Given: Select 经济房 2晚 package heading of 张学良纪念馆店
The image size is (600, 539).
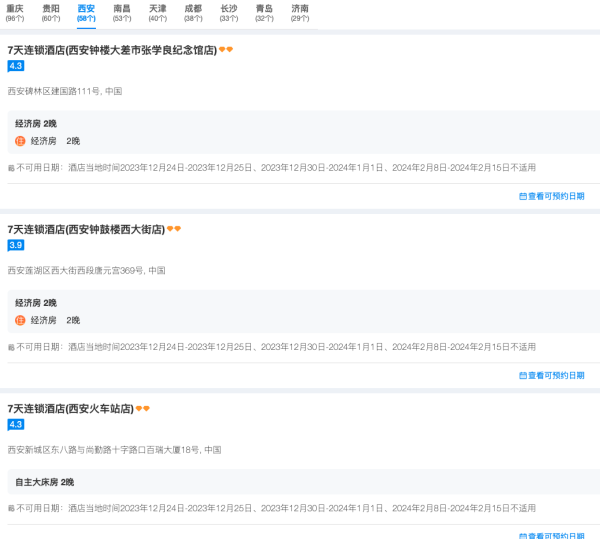Looking at the screenshot, I should click(x=36, y=124).
